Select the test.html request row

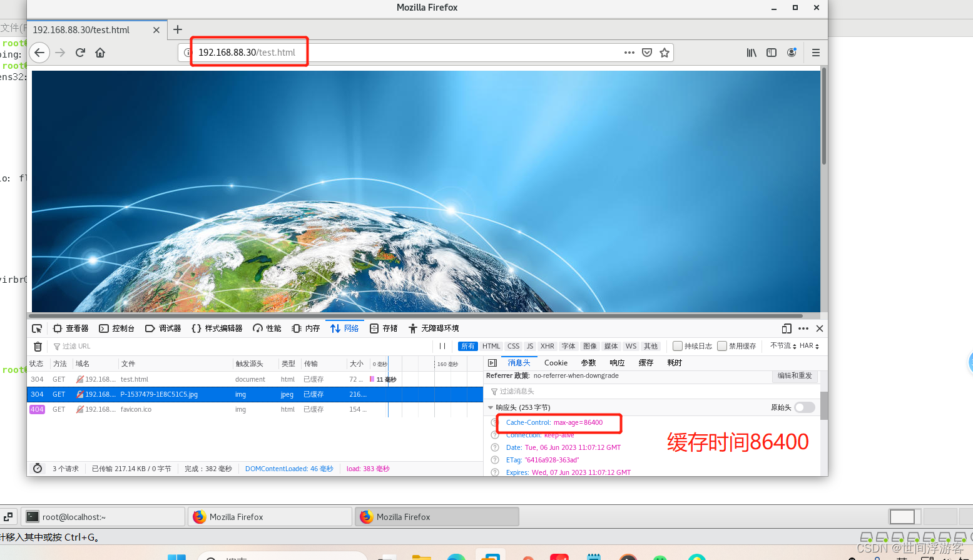(255, 379)
